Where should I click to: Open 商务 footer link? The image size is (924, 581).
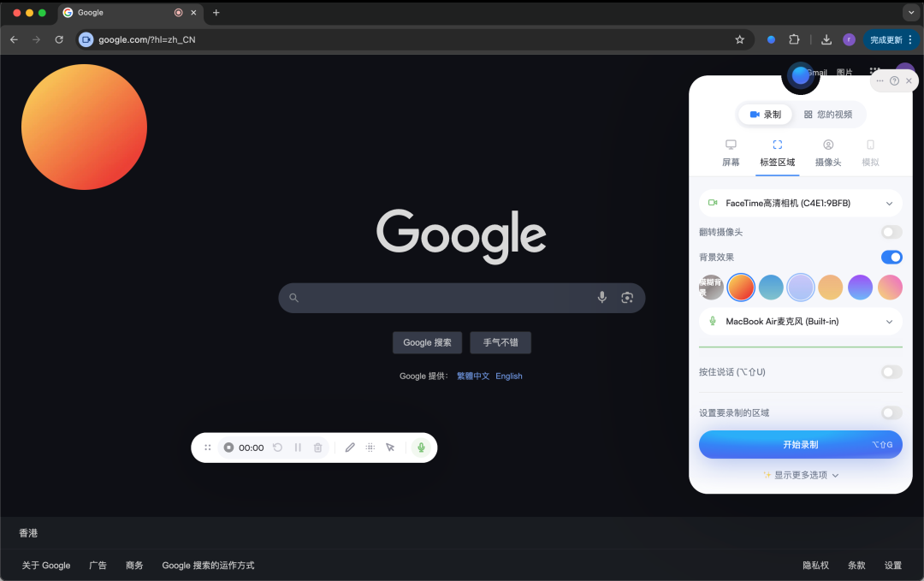pos(134,565)
